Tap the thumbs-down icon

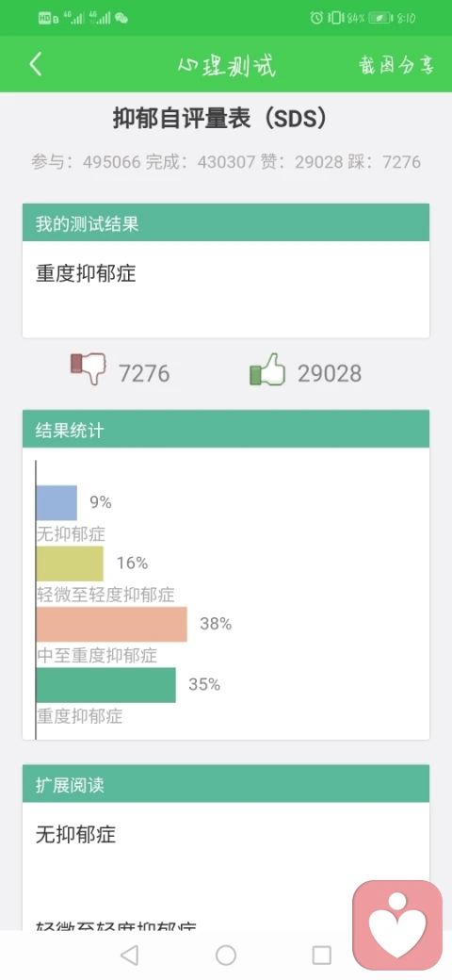click(x=88, y=369)
